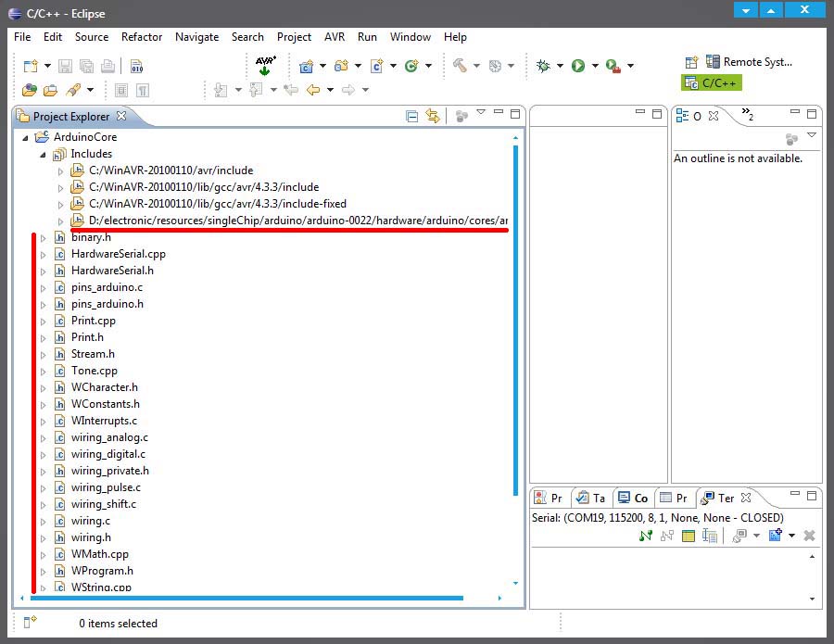Collapse all in Project Explorer toolbar

[x=411, y=116]
